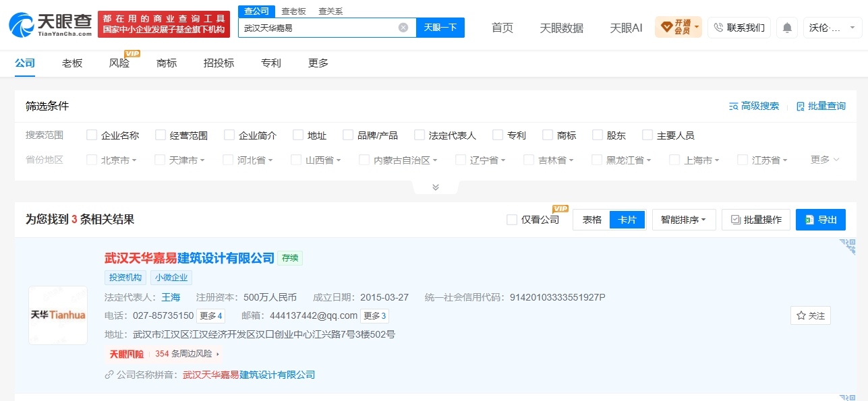Click the star icon on 关注
This screenshot has width=868, height=401.
pyautogui.click(x=801, y=315)
